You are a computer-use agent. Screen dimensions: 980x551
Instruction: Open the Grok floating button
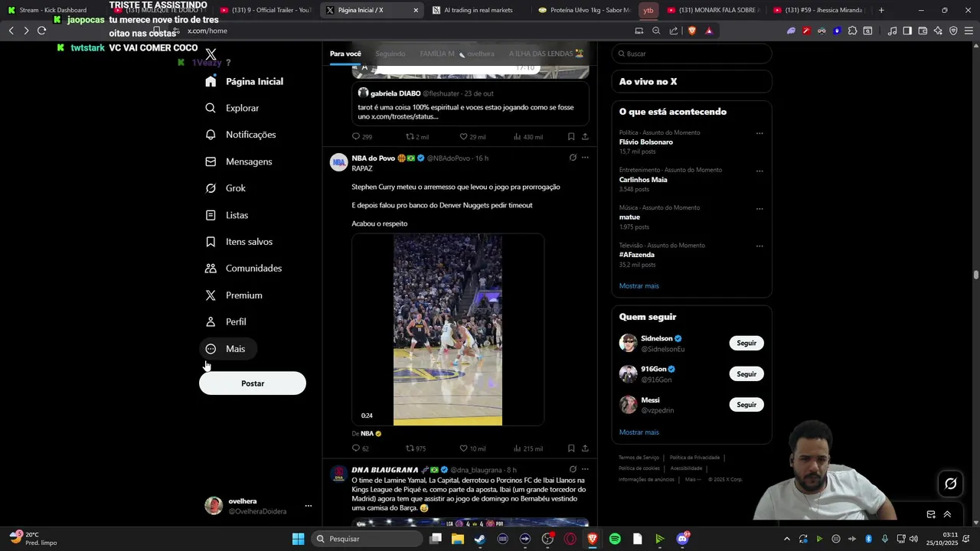[951, 484]
